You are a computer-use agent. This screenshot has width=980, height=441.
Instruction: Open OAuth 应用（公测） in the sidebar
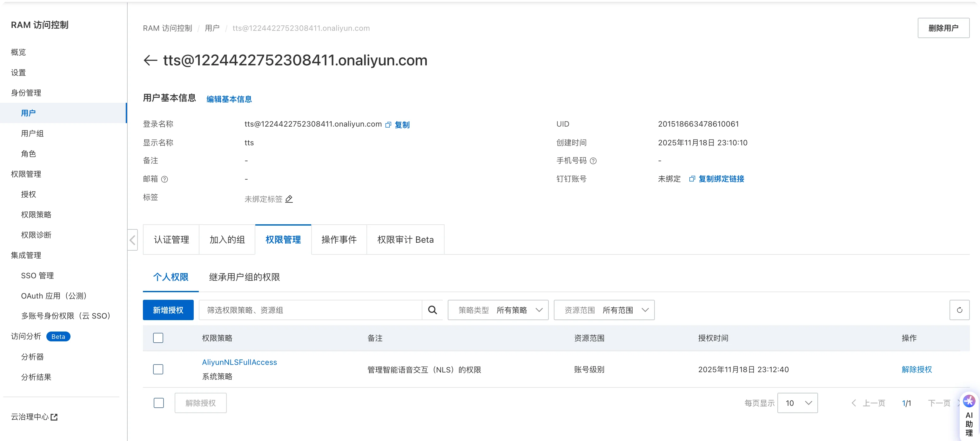coord(56,296)
